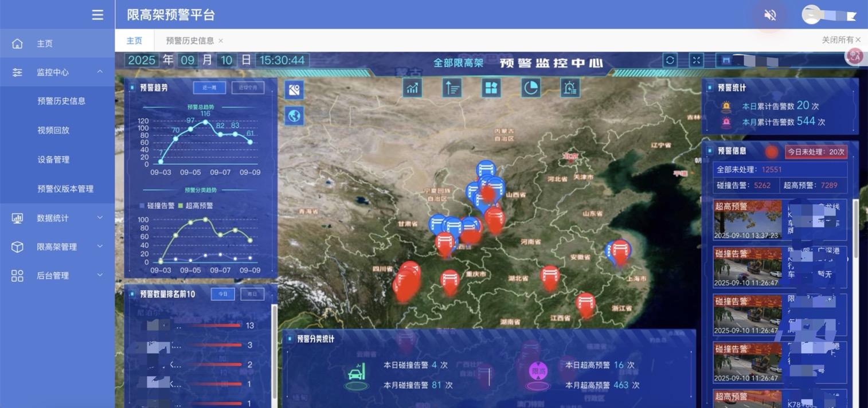Click the hamburger menu icon in sidebar

click(x=97, y=15)
